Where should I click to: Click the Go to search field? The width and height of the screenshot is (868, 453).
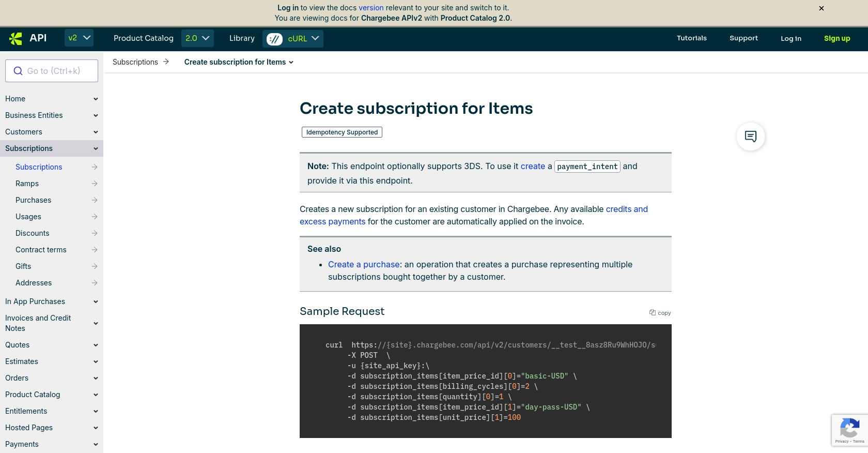(x=52, y=71)
